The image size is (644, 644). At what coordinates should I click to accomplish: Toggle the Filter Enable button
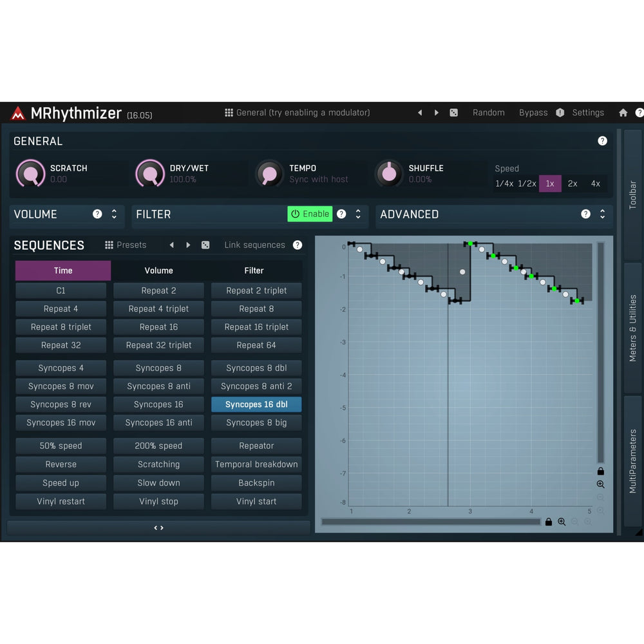(310, 214)
